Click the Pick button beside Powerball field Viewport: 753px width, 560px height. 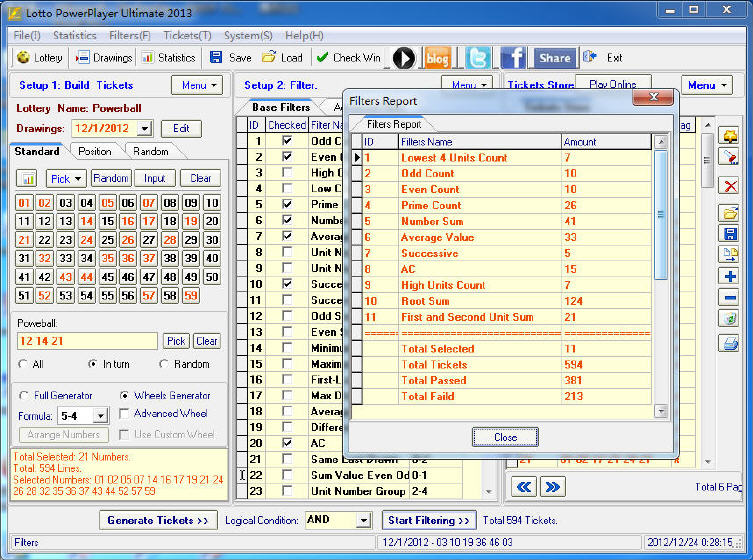click(x=176, y=341)
